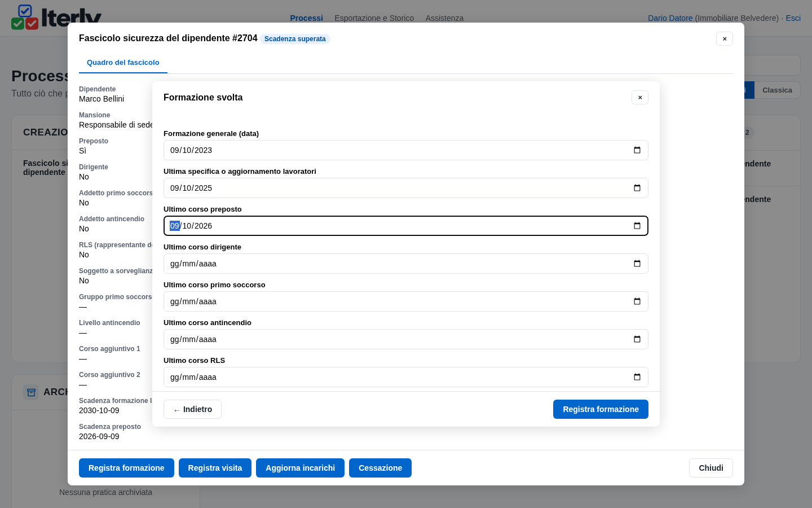Click the Formazione svolta dialog title
Image resolution: width=812 pixels, height=508 pixels.
(203, 98)
